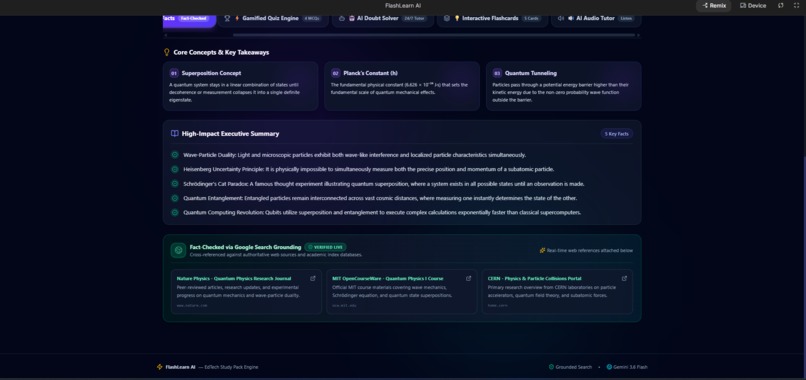806x380 pixels.
Task: Click the 24/7 Tutor badge
Action: click(414, 19)
